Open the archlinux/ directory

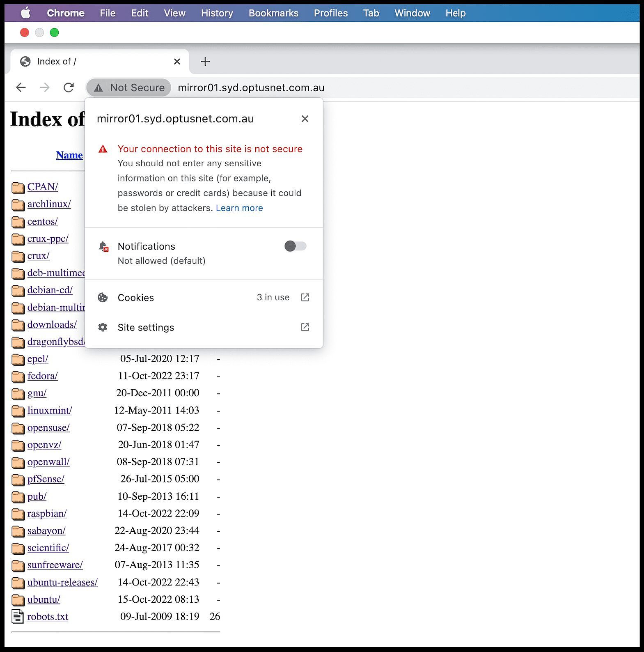tap(49, 204)
